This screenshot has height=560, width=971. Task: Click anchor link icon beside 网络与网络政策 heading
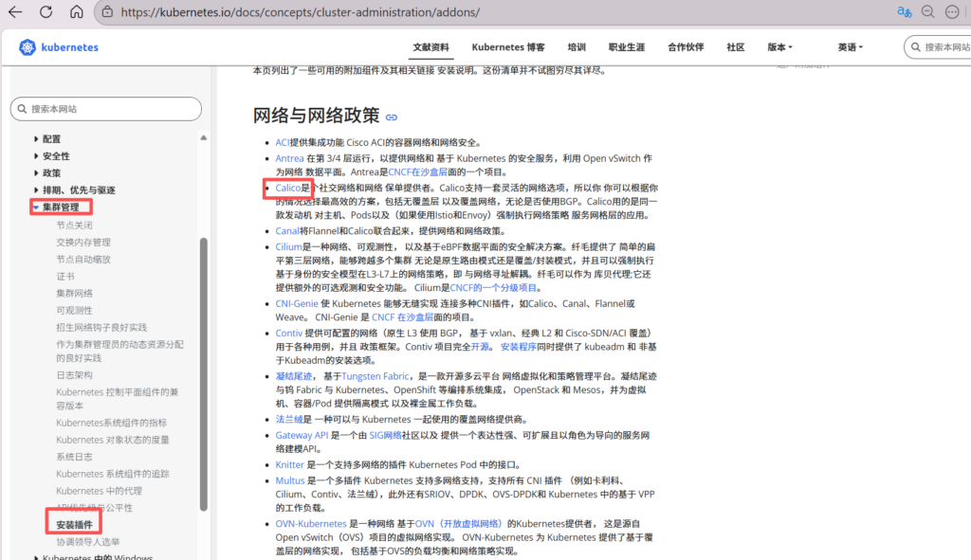coord(391,117)
